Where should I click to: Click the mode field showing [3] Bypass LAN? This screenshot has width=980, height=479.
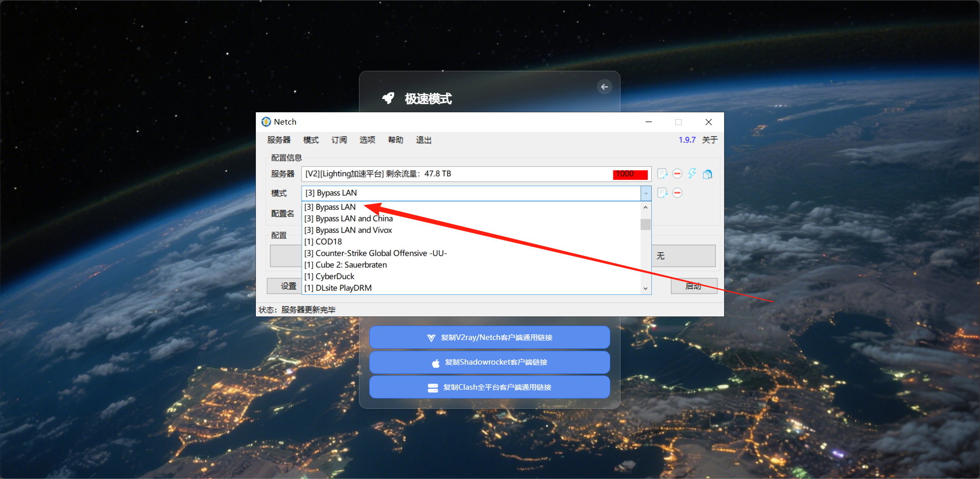coord(471,193)
